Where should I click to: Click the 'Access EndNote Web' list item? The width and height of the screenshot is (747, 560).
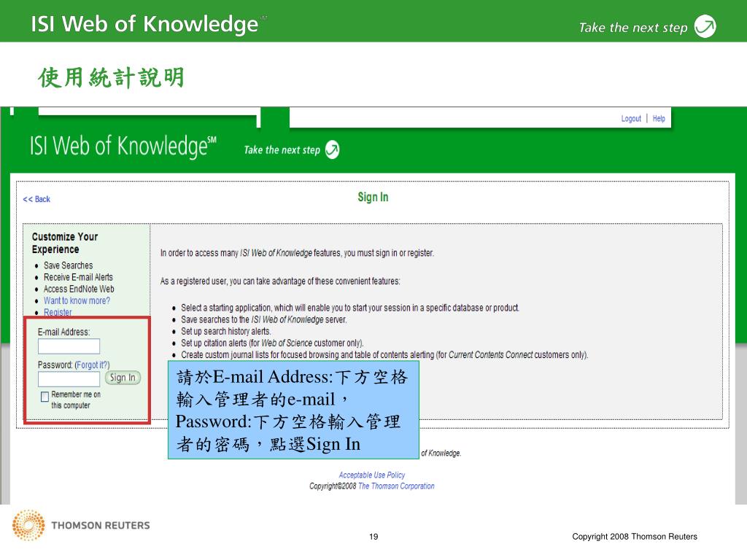[79, 289]
